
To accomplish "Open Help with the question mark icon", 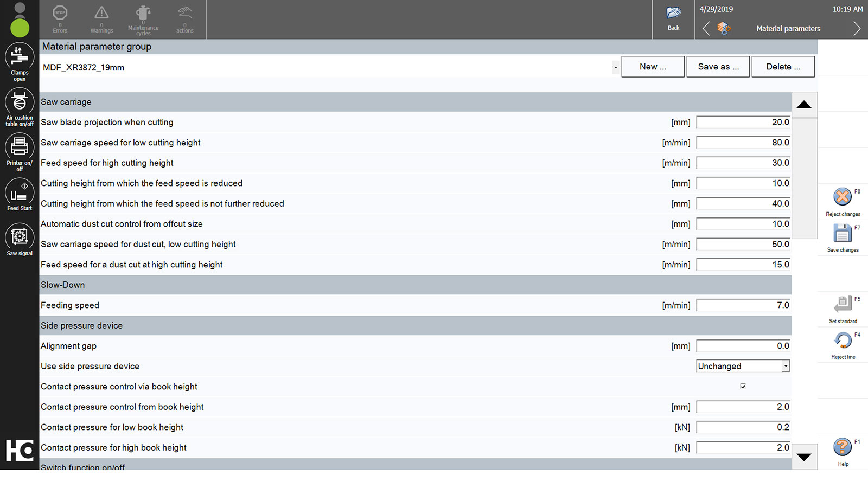I will 843,447.
